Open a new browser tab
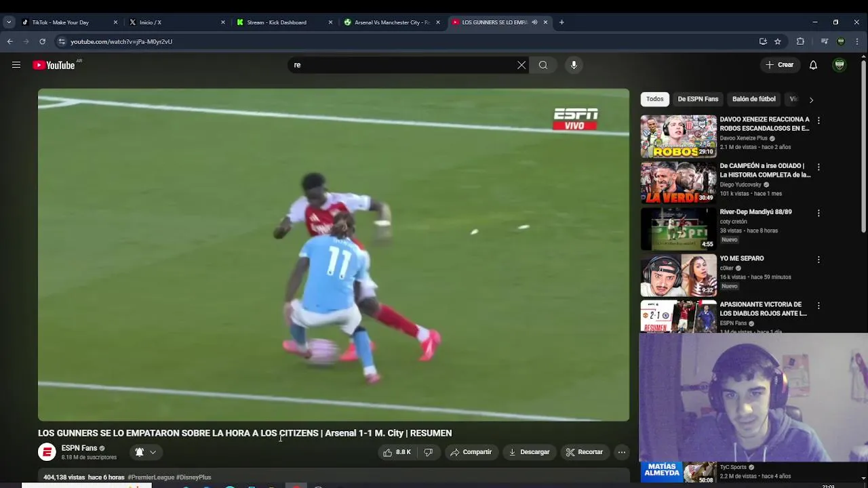This screenshot has height=488, width=868. click(561, 22)
